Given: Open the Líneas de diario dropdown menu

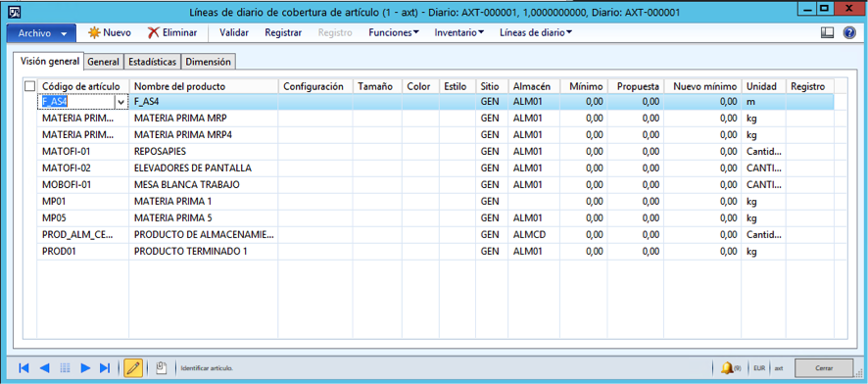Looking at the screenshot, I should coord(536,32).
